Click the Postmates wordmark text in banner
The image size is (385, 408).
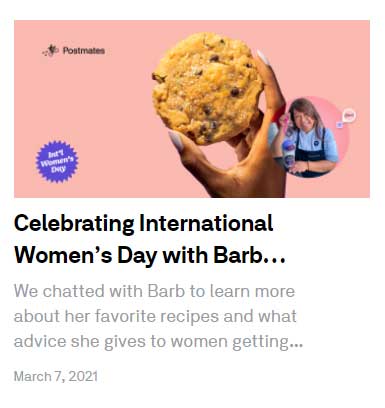[84, 51]
